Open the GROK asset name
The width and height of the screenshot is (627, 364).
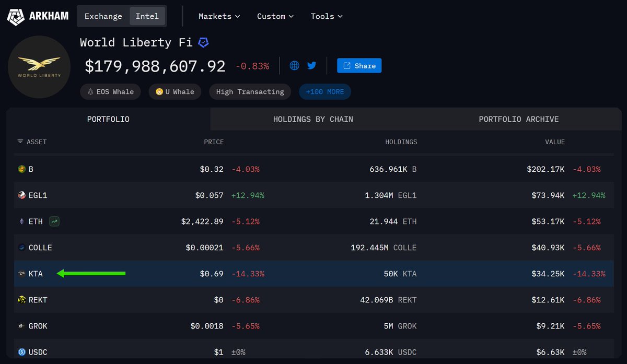tap(38, 326)
